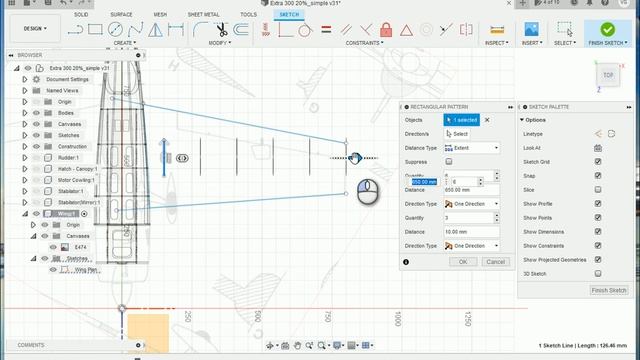Switch to the SHEET METAL tab

(203, 14)
